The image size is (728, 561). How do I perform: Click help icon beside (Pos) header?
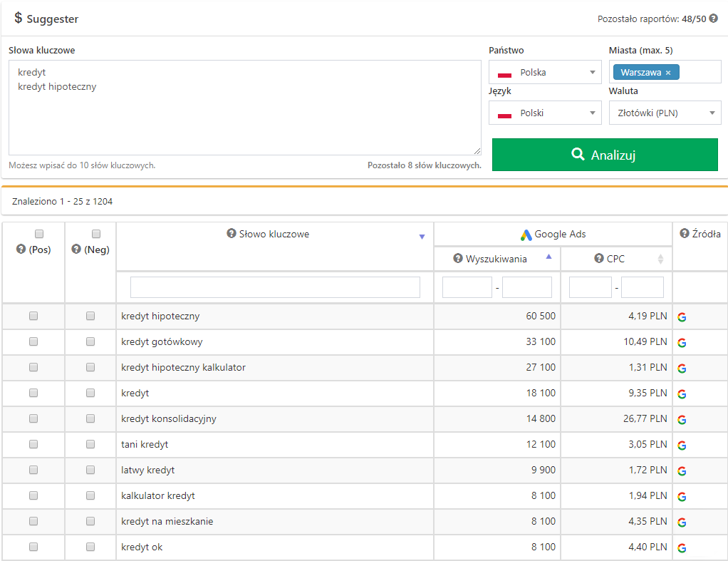click(x=21, y=249)
